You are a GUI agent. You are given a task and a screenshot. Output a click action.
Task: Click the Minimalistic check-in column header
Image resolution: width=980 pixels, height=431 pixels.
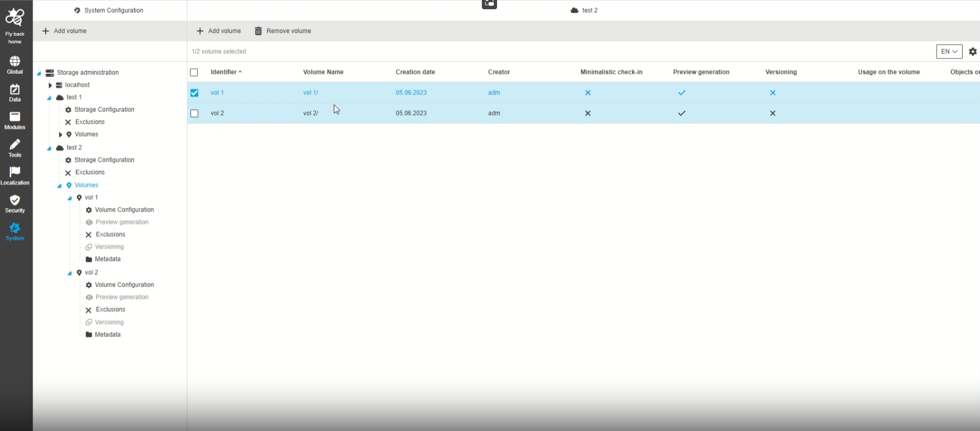tap(611, 72)
